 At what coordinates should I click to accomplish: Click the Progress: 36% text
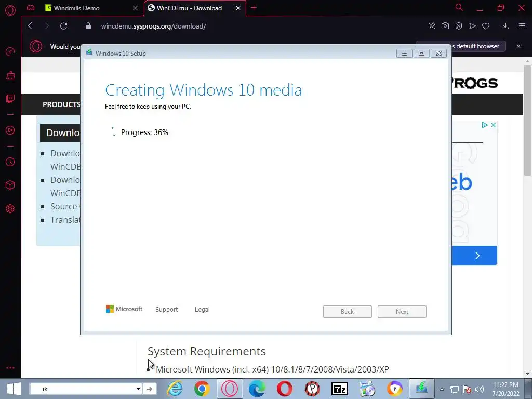point(144,132)
